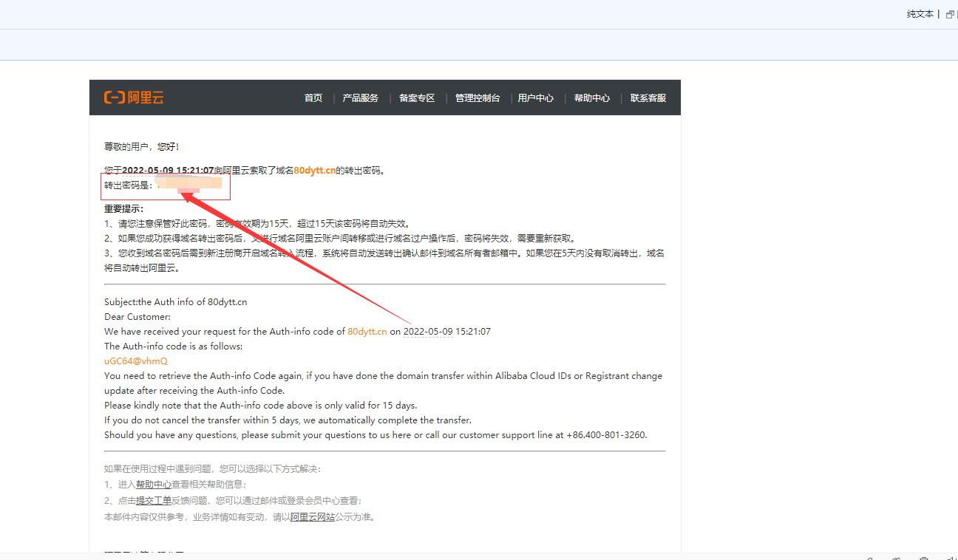958x560 pixels.
Task: Click the 阿里云 logo in the header
Action: coord(134,98)
